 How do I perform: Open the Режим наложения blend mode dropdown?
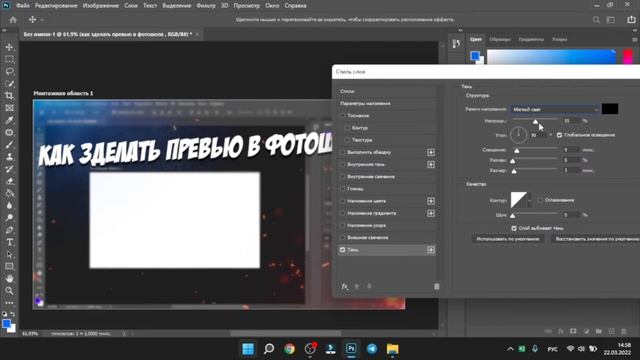555,109
